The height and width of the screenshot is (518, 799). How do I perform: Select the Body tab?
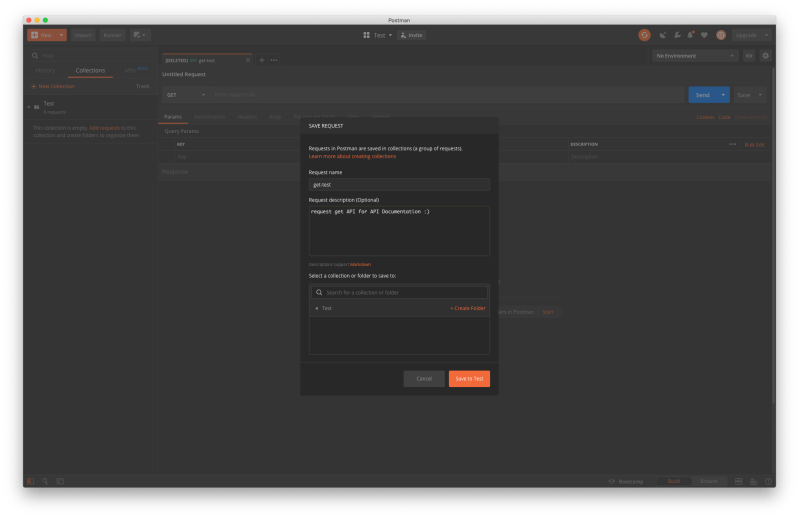tap(275, 117)
